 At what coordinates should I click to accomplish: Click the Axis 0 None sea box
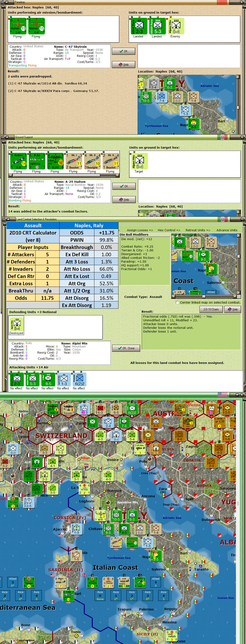(x=100, y=595)
